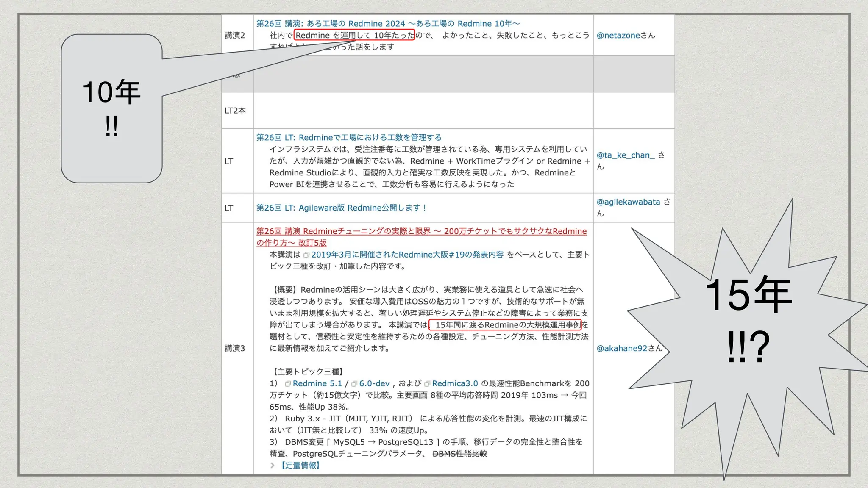The height and width of the screenshot is (488, 868).
Task: Click external link icon before 2019年3月 link
Action: pyautogui.click(x=306, y=255)
